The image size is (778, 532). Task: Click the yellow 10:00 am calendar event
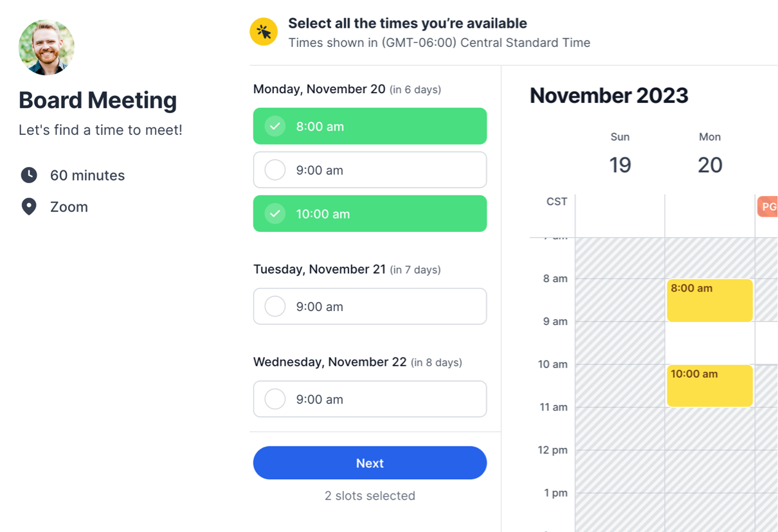(x=709, y=386)
